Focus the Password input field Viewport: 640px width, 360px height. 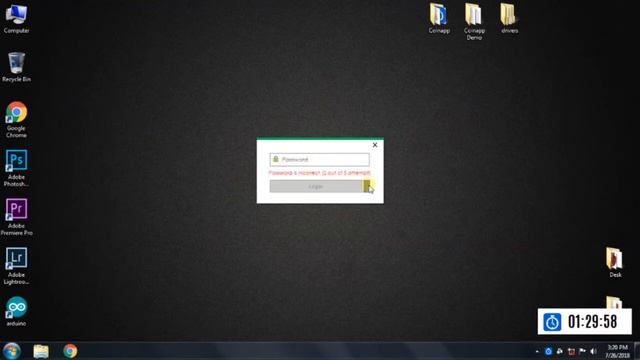pyautogui.click(x=320, y=160)
